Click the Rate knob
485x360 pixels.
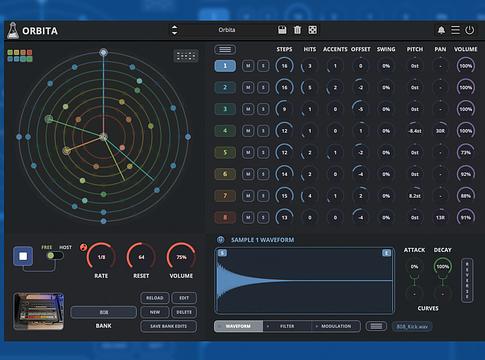click(101, 257)
